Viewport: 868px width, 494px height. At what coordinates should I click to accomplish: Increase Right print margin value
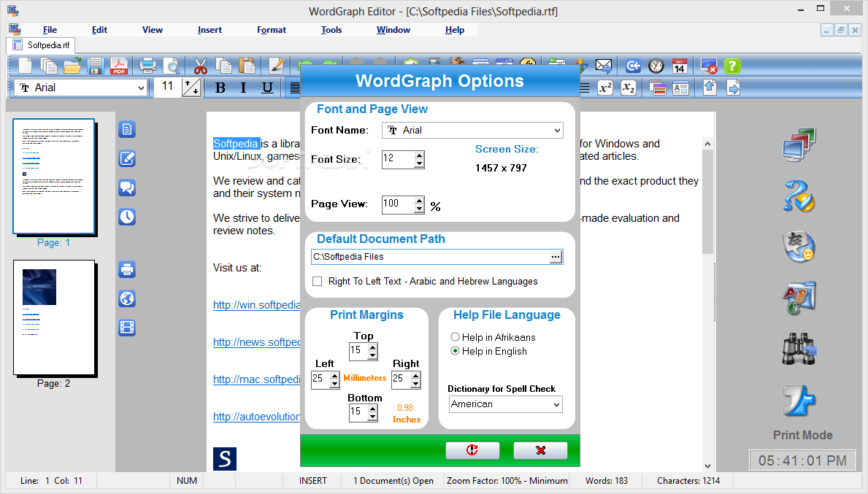pos(415,376)
